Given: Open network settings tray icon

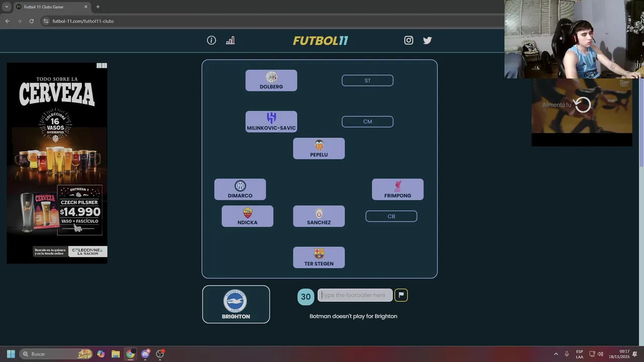Looking at the screenshot, I should (x=592, y=354).
